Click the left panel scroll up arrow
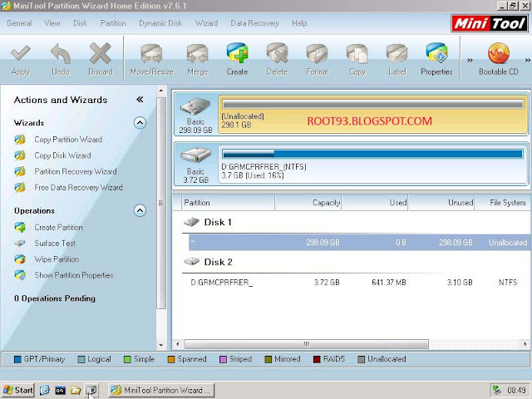The width and height of the screenshot is (532, 399). point(161,91)
